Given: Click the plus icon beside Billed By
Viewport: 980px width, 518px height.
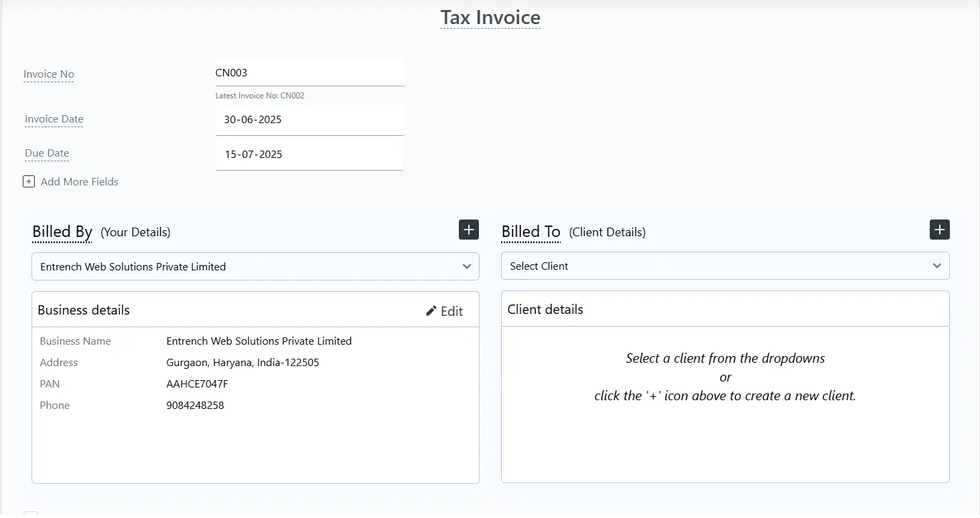Looking at the screenshot, I should pos(469,230).
